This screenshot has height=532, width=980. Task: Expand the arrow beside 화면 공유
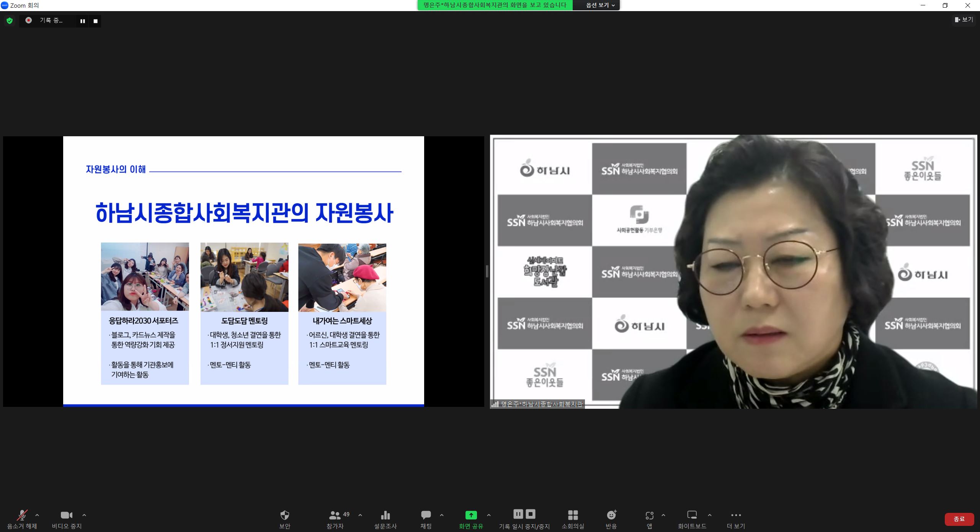[x=489, y=515]
